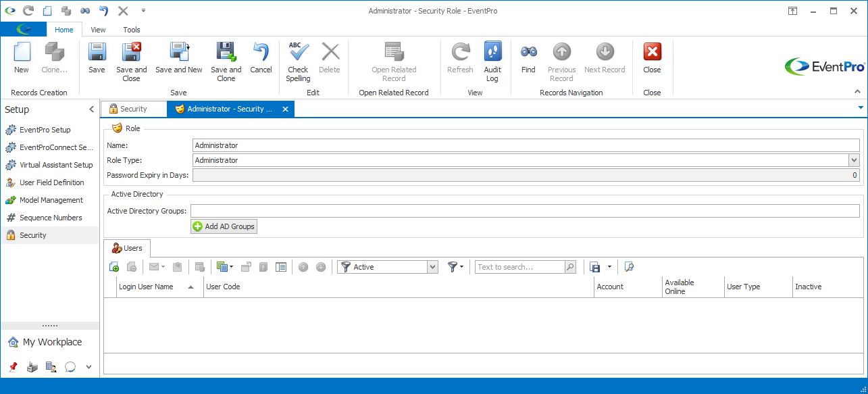This screenshot has width=868, height=394.
Task: Click the building with person icon in sidebar
Action: click(51, 367)
